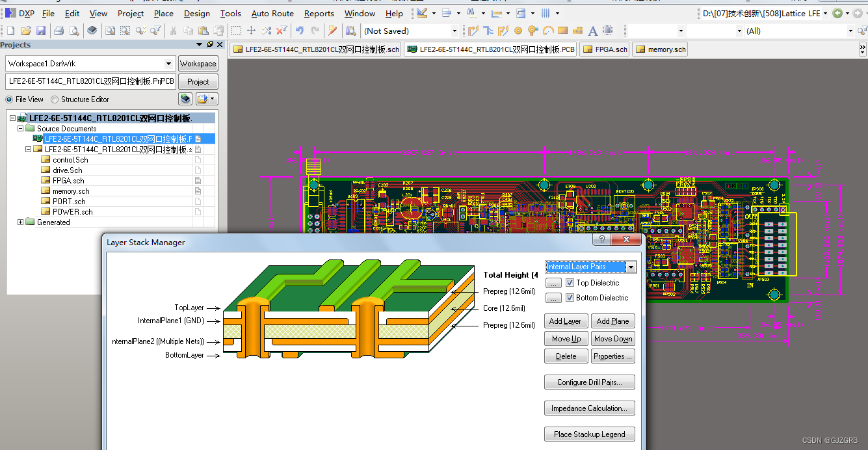The height and width of the screenshot is (450, 868).
Task: Open the Internal Layer Pairs dropdown
Action: click(x=630, y=266)
